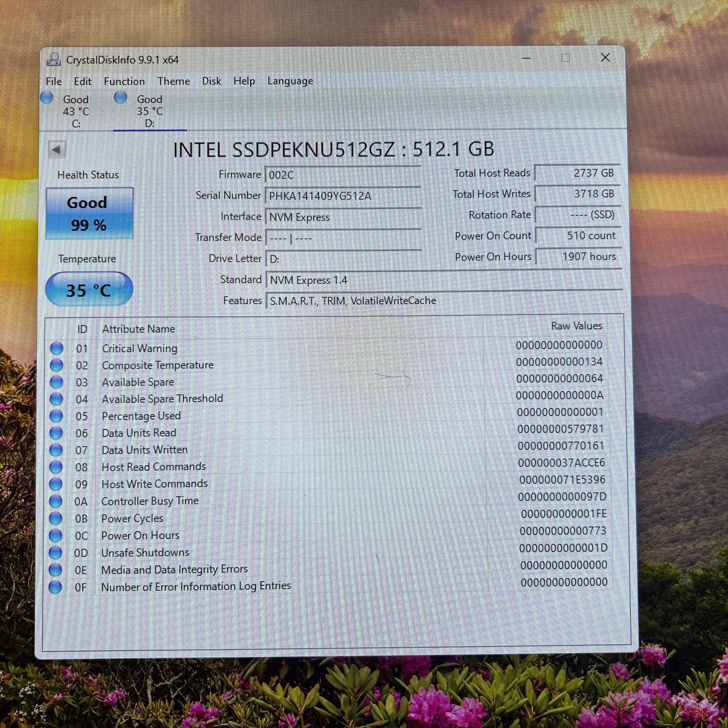Click raw value 000000037ACCE6
This screenshot has width=728, height=728.
click(561, 463)
